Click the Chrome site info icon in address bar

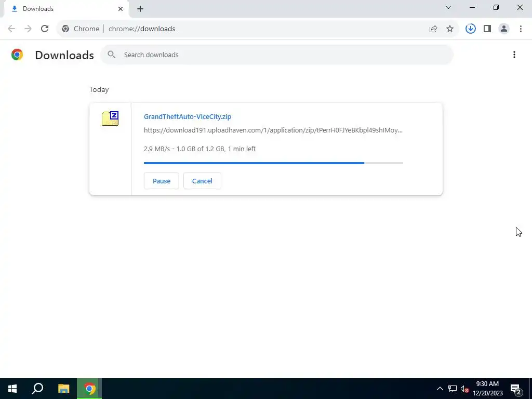[65, 29]
